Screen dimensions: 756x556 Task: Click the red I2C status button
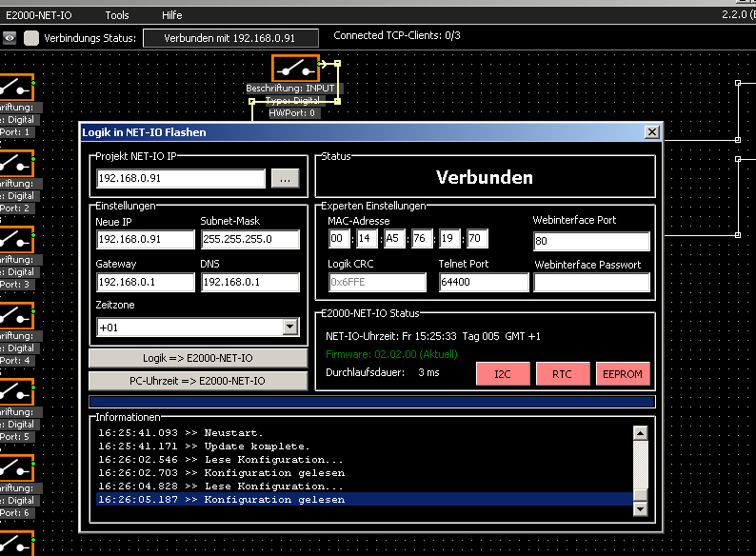tap(503, 374)
